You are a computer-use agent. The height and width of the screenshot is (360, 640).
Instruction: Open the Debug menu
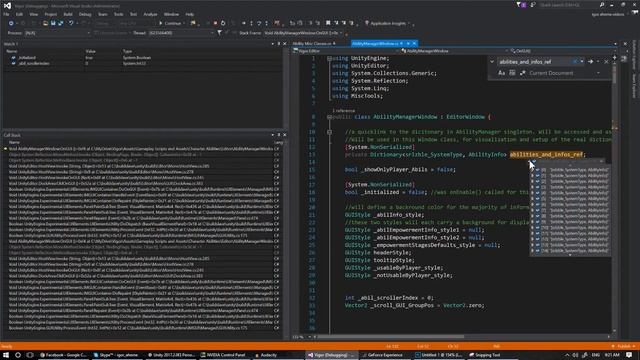(85, 14)
